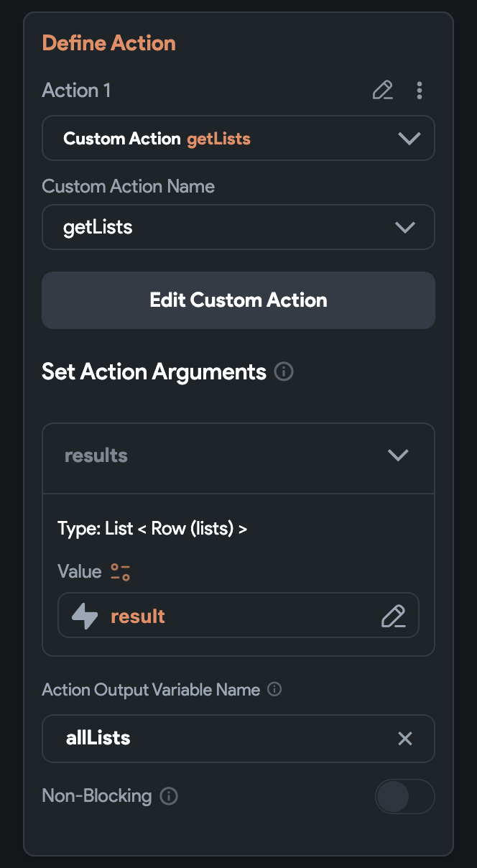Click the lightning bolt icon in result field
477x868 pixels.
tap(85, 616)
